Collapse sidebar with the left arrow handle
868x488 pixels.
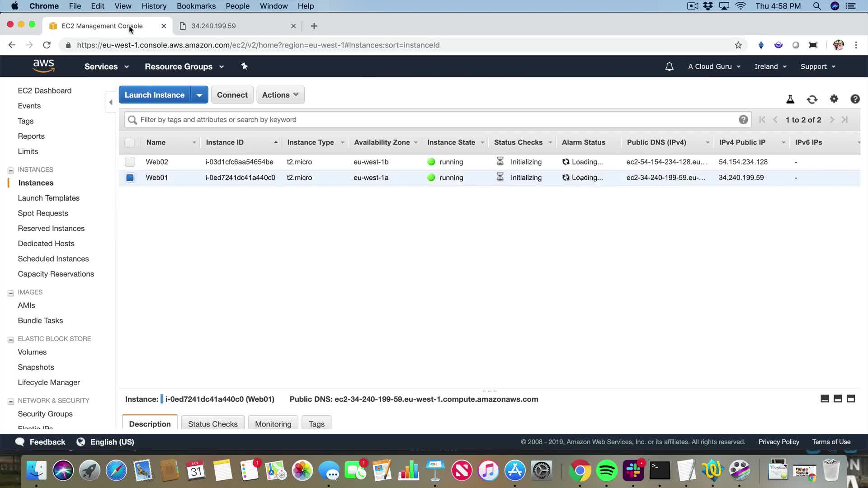coord(111,102)
